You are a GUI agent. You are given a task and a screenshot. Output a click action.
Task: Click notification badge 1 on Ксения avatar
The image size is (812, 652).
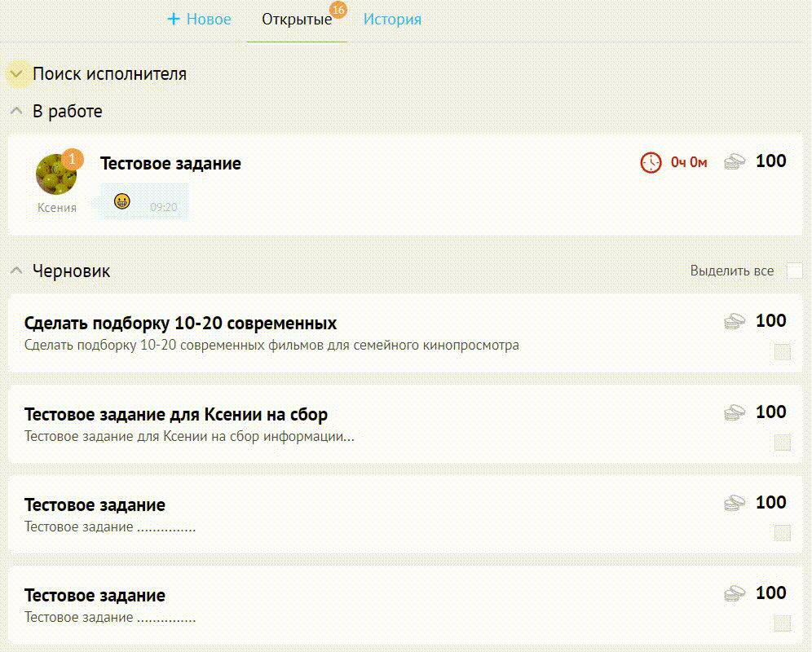click(x=73, y=159)
